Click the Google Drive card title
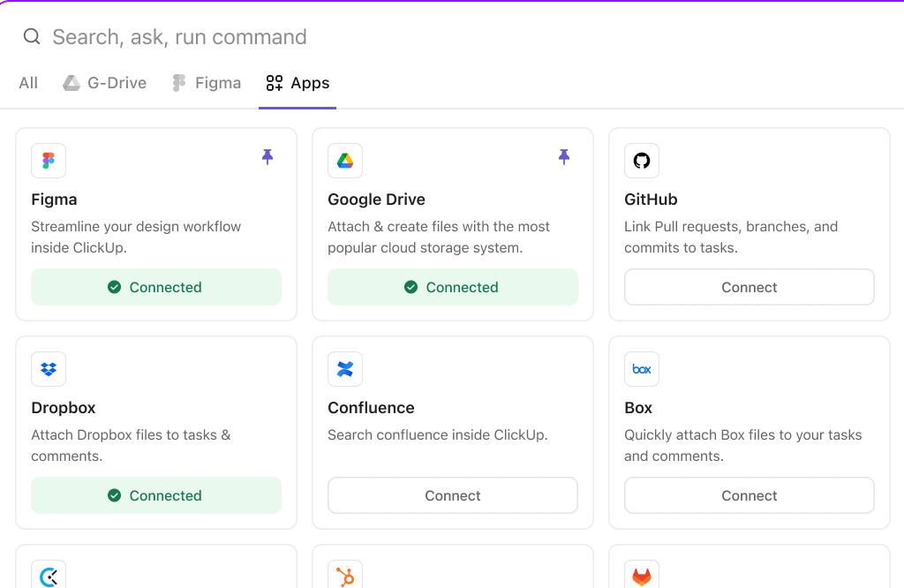This screenshot has width=904, height=588. (376, 200)
